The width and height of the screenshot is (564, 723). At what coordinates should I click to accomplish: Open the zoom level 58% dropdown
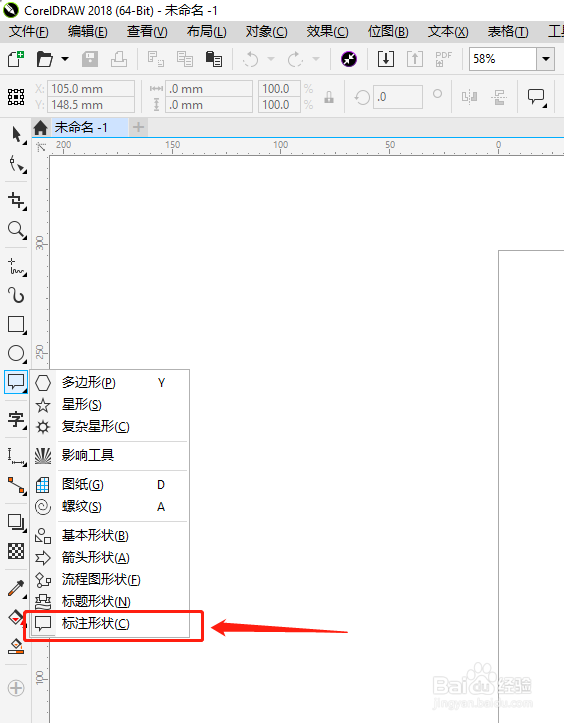click(x=546, y=59)
